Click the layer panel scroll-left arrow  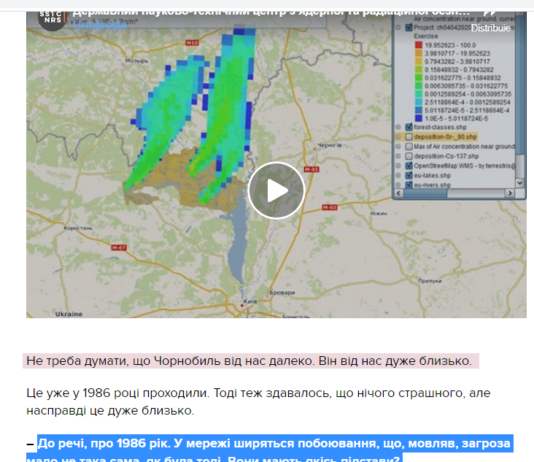(398, 193)
